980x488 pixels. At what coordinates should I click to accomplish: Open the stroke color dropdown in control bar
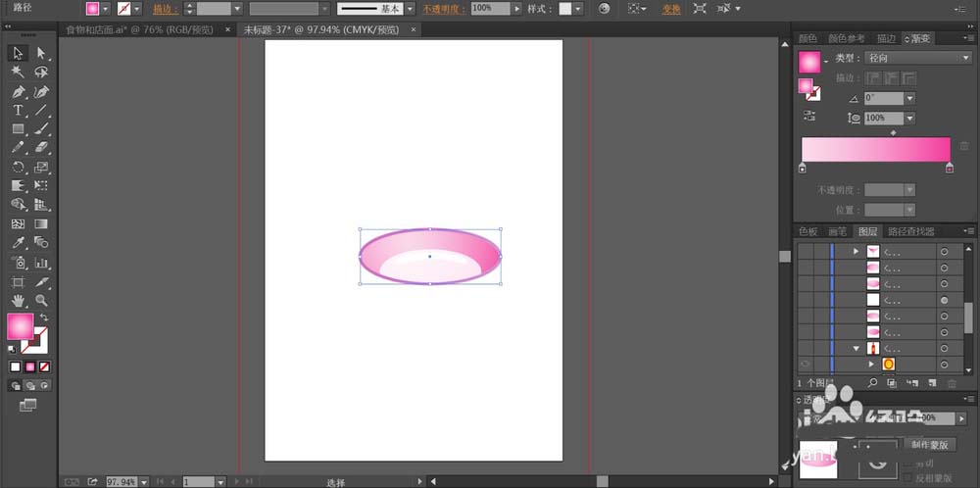pyautogui.click(x=137, y=9)
